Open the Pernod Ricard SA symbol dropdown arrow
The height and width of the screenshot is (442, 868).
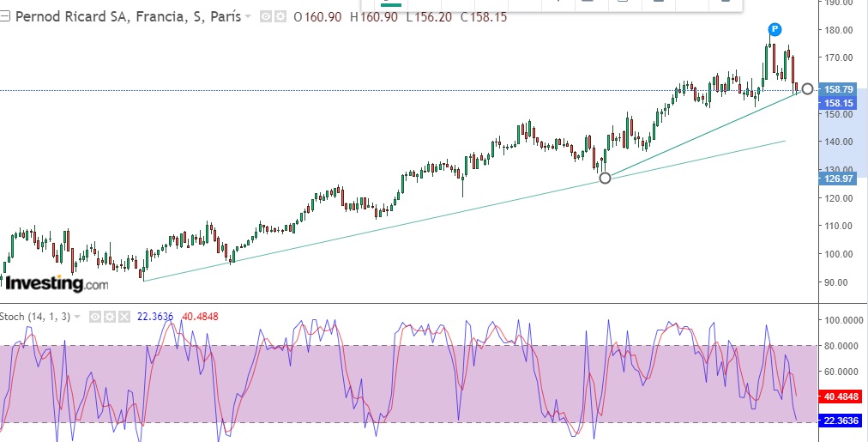click(x=248, y=17)
